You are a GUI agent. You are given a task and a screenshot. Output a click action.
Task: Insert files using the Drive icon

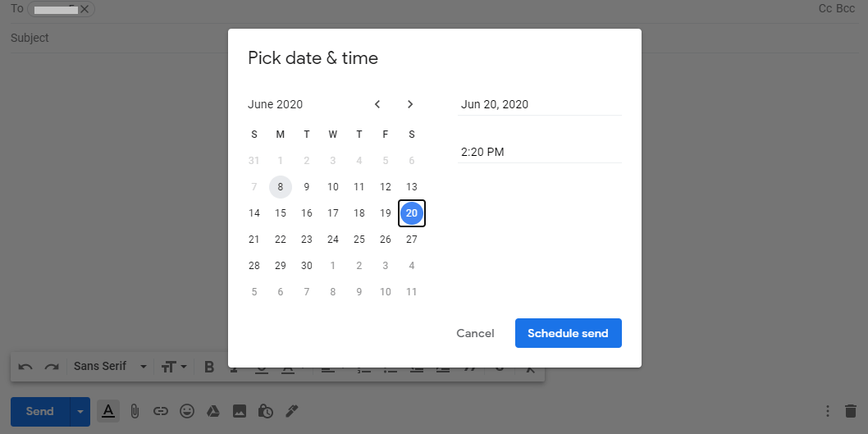coord(213,411)
